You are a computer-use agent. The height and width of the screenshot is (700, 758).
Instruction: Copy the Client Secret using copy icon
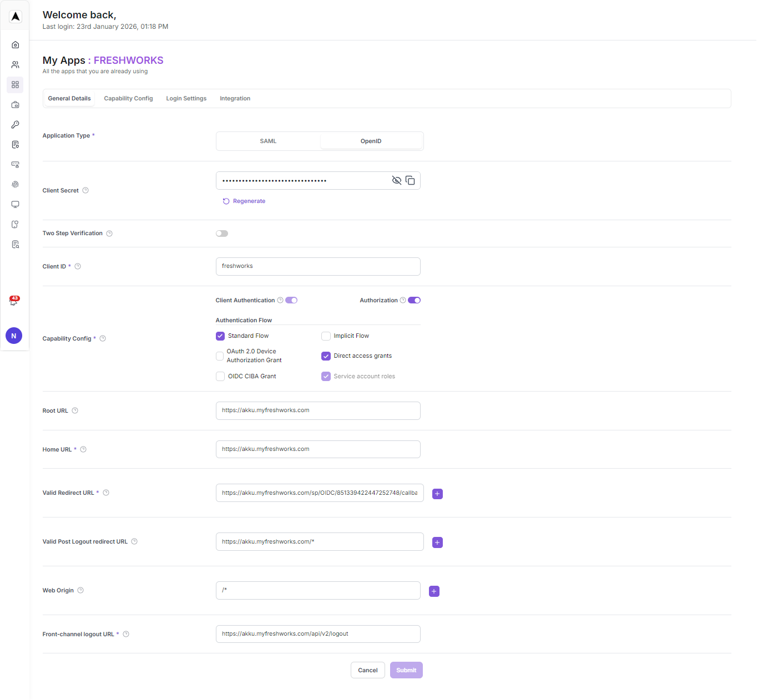411,180
